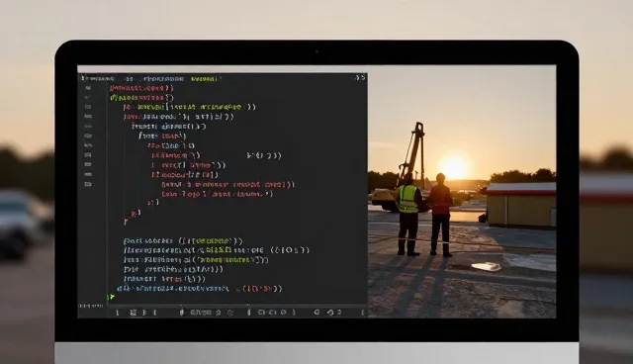
Task: Click the refresh-style circular arrow icon in the status bar
Action: (x=330, y=312)
